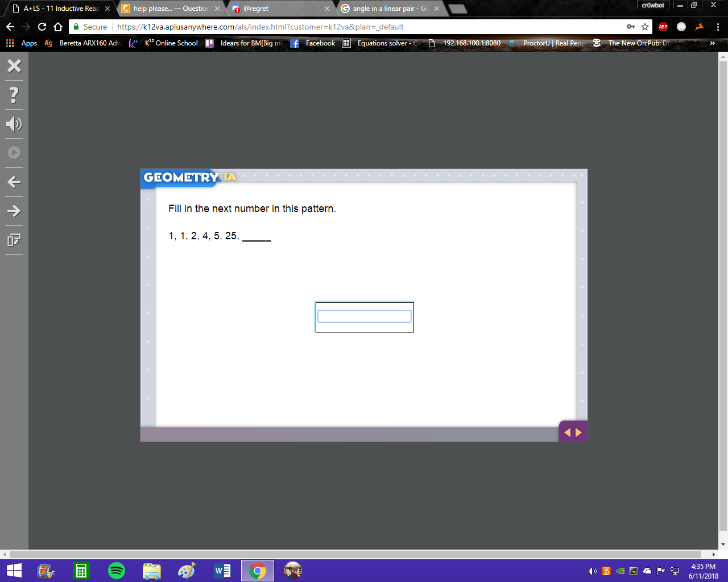Click the vertical scrollbar down arrow
Screen dimensions: 728x582
tap(723, 544)
